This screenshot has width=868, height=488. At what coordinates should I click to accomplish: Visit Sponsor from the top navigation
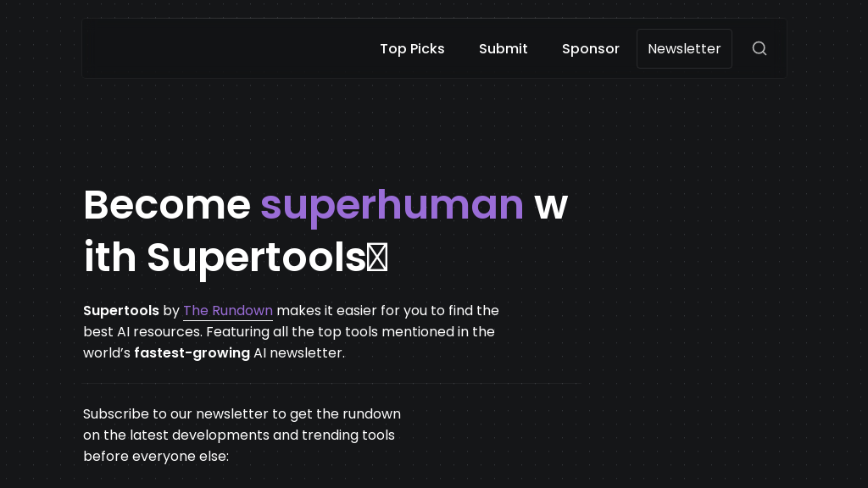pyautogui.click(x=590, y=48)
